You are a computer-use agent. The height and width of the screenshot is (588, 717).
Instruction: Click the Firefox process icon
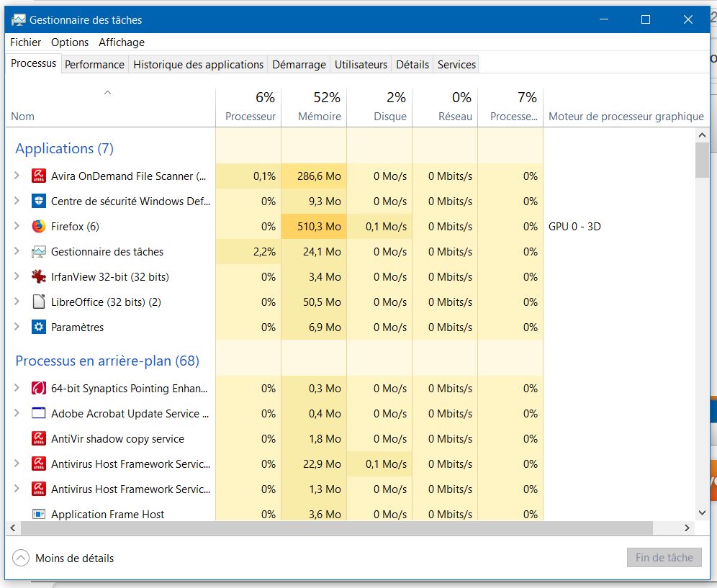(39, 227)
